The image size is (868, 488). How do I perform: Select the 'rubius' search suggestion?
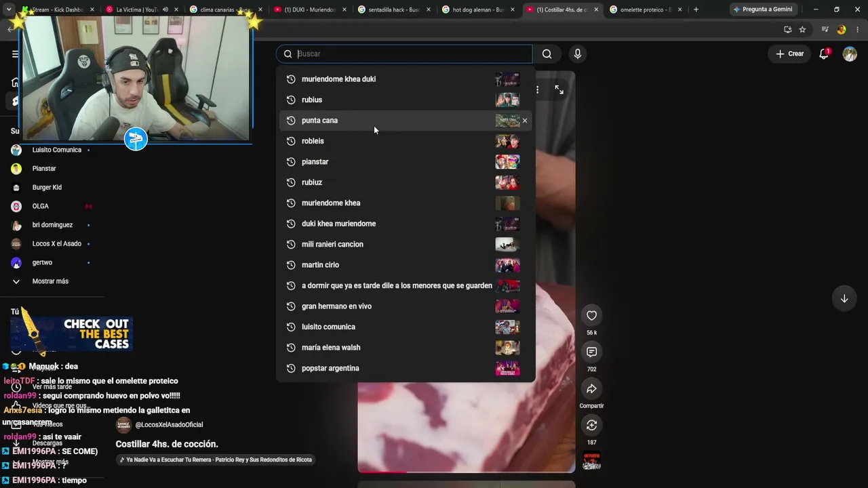pyautogui.click(x=406, y=100)
